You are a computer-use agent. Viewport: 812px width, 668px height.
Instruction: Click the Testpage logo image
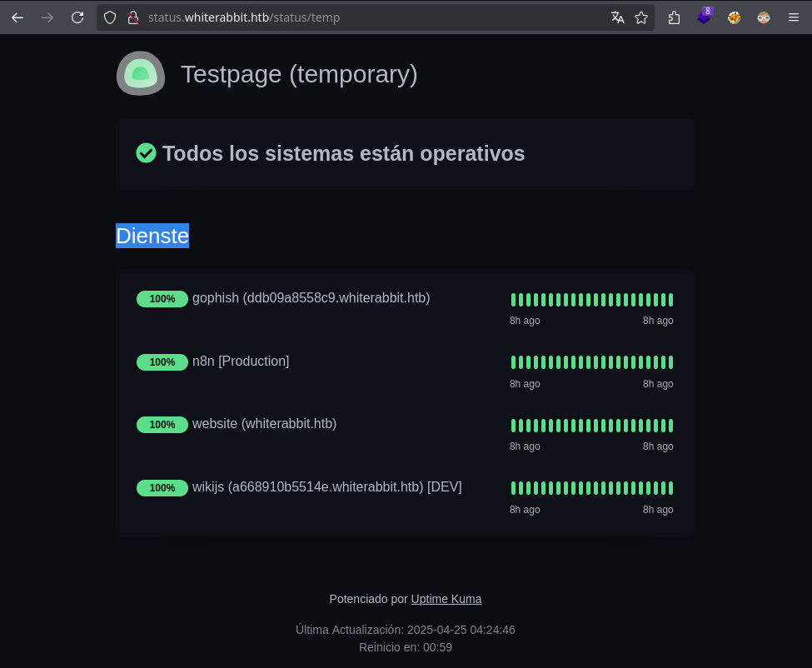[x=141, y=73]
